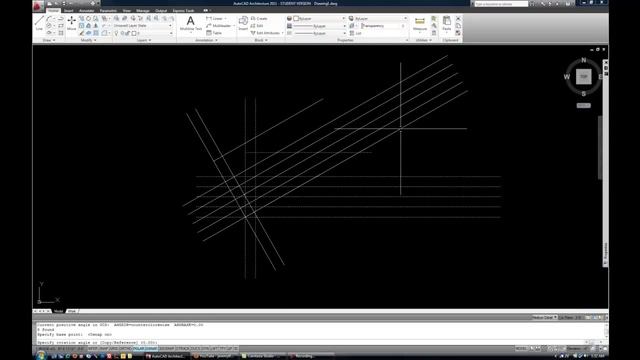
Task: Open the Unsaved Layer State dropdown
Action: (x=143, y=26)
